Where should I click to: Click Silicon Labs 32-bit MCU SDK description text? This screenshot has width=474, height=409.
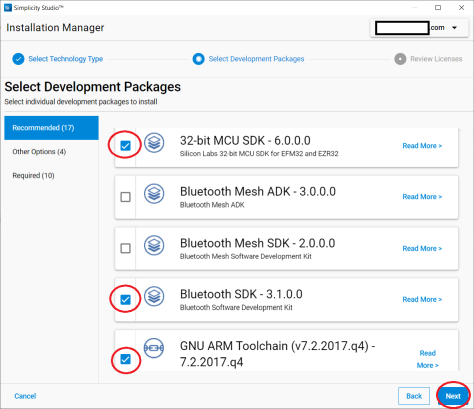tap(259, 154)
